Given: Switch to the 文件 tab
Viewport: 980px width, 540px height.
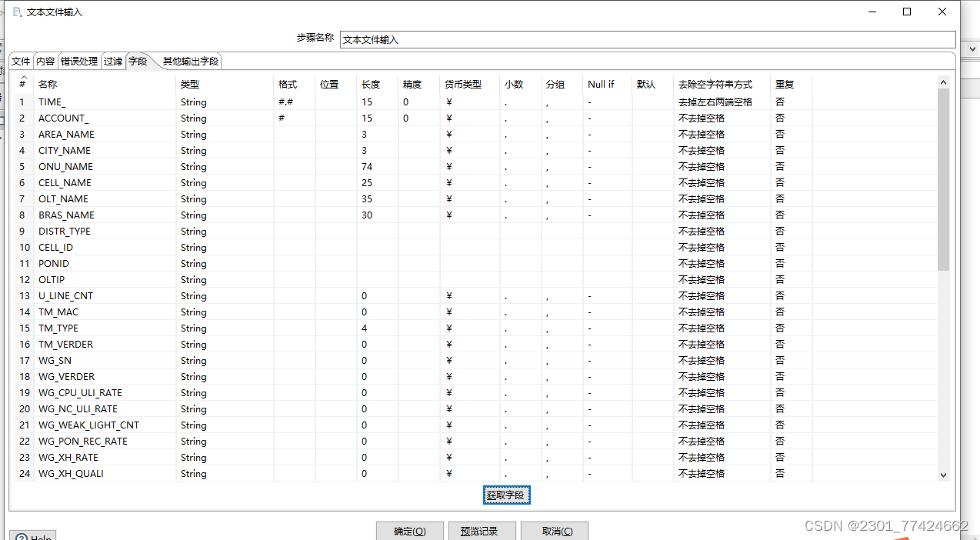Looking at the screenshot, I should pos(21,60).
